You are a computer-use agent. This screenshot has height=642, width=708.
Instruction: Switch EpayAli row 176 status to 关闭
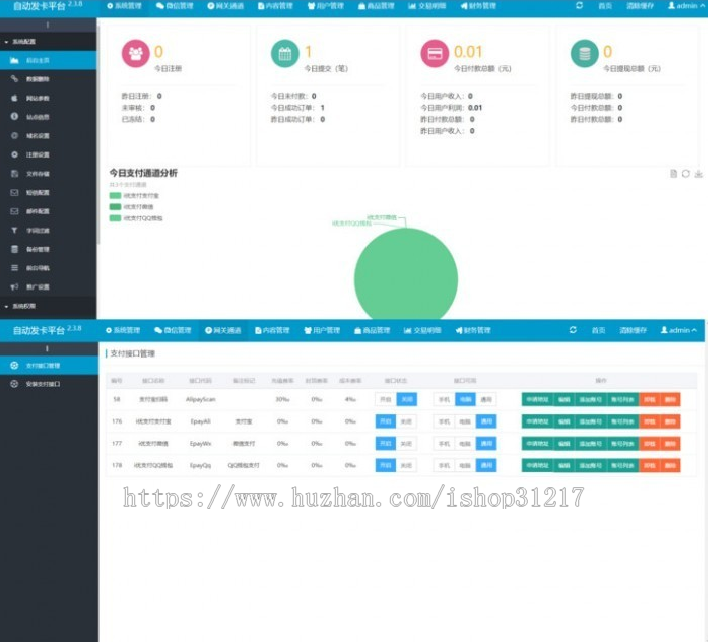click(406, 421)
